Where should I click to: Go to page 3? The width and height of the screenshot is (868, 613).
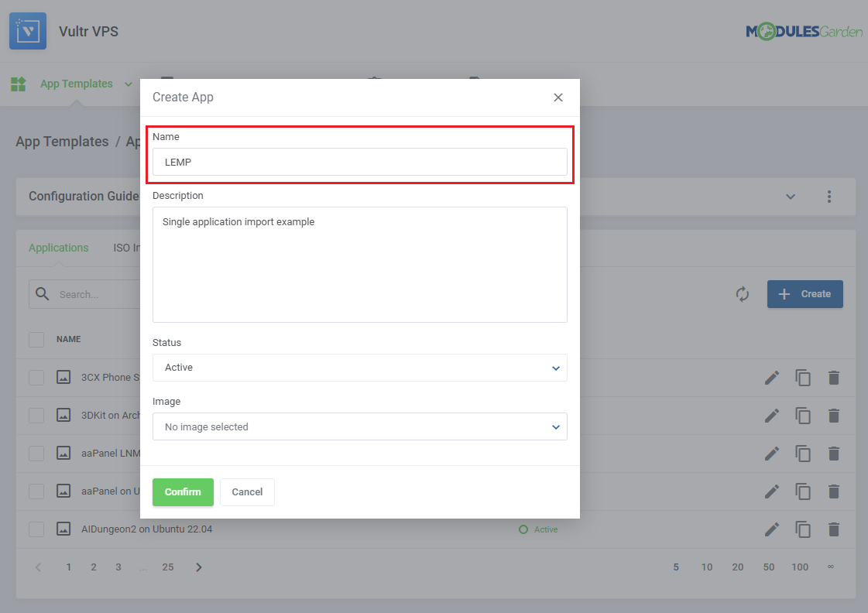tap(118, 567)
